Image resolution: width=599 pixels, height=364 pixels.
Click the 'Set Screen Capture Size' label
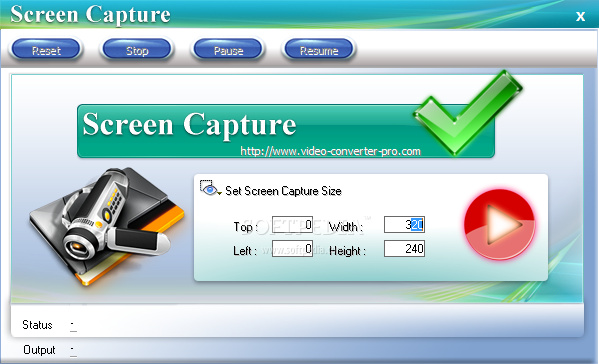[x=283, y=191]
